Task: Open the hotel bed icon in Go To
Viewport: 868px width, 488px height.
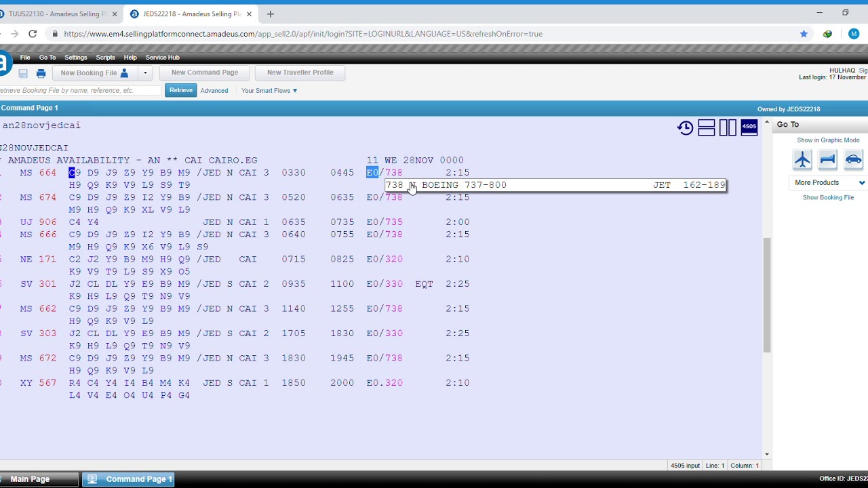Action: click(827, 159)
